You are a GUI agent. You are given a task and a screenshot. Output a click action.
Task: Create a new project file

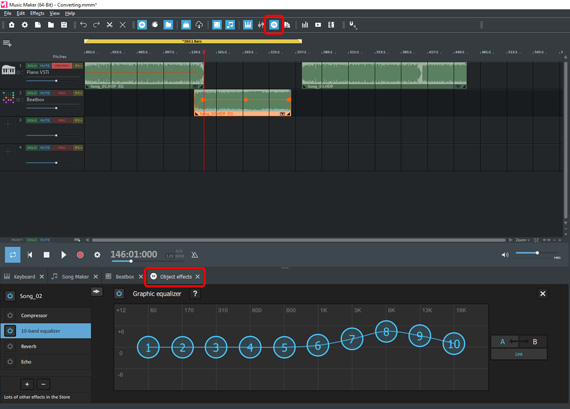click(38, 25)
